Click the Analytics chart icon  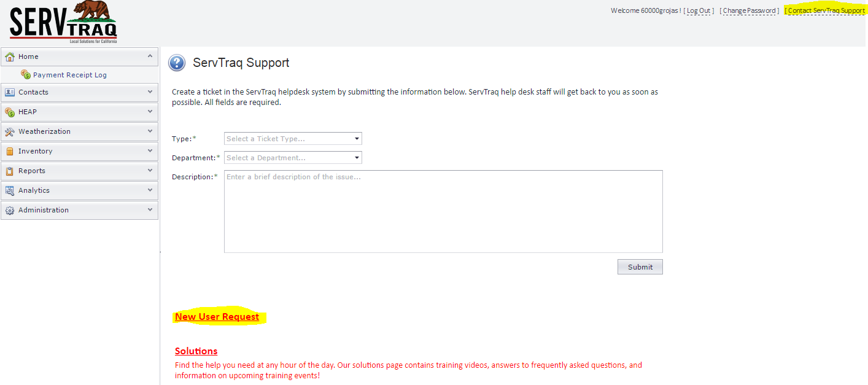[10, 190]
